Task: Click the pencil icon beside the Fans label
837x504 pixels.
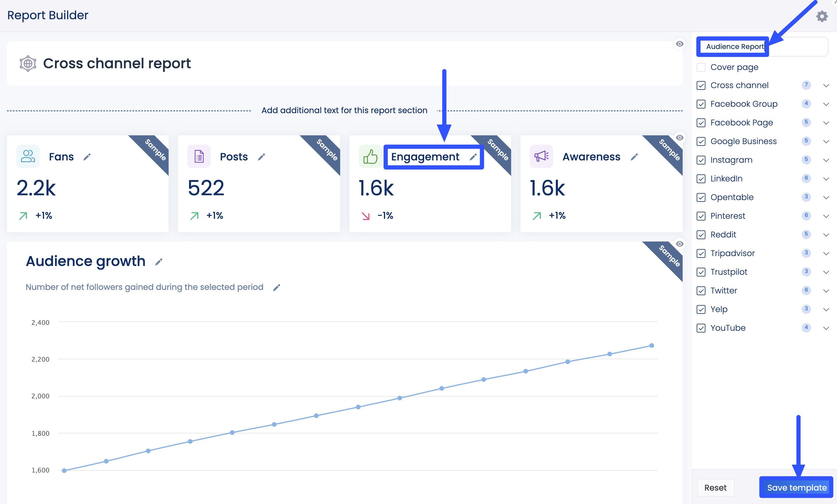Action: tap(87, 157)
